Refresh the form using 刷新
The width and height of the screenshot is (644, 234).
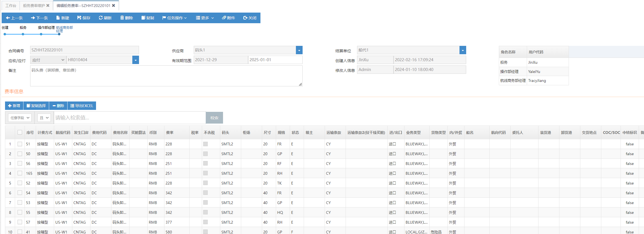click(x=105, y=18)
